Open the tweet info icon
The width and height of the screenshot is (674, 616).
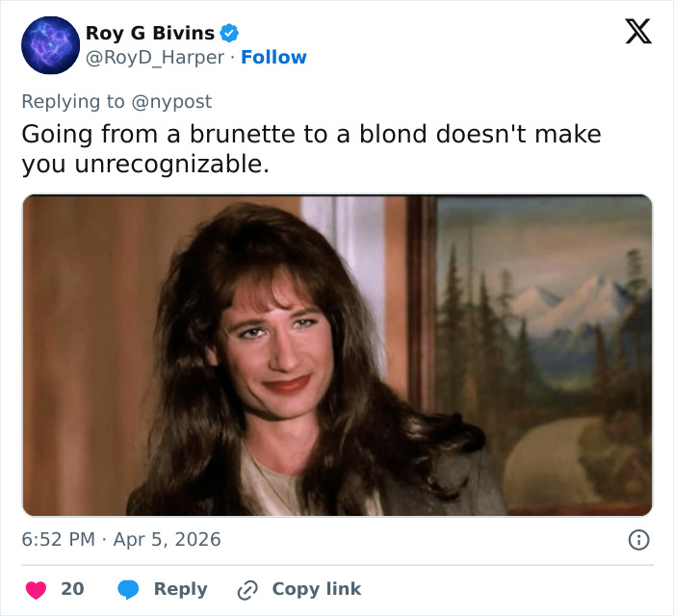637,540
